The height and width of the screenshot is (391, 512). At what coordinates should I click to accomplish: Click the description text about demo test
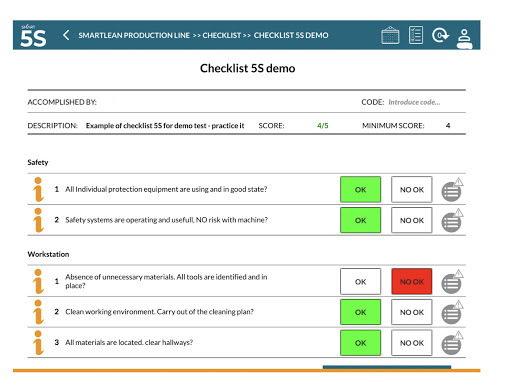coord(165,126)
